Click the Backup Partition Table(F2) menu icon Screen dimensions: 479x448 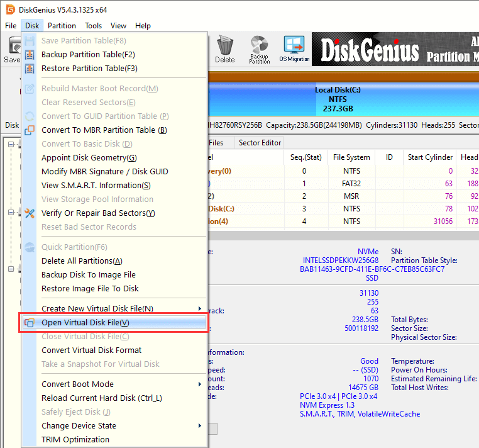pyautogui.click(x=30, y=55)
